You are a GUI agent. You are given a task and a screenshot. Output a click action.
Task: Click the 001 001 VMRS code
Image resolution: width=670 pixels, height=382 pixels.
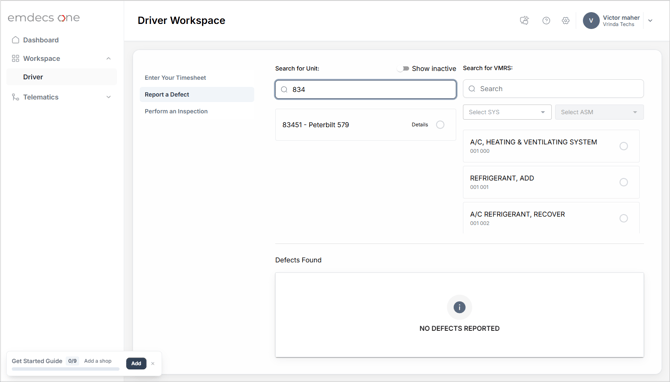coord(479,187)
